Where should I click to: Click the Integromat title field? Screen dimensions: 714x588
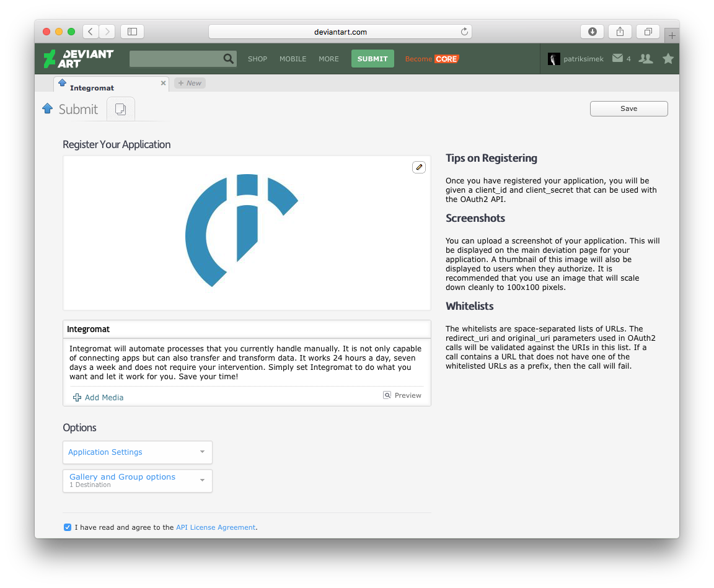pos(247,329)
